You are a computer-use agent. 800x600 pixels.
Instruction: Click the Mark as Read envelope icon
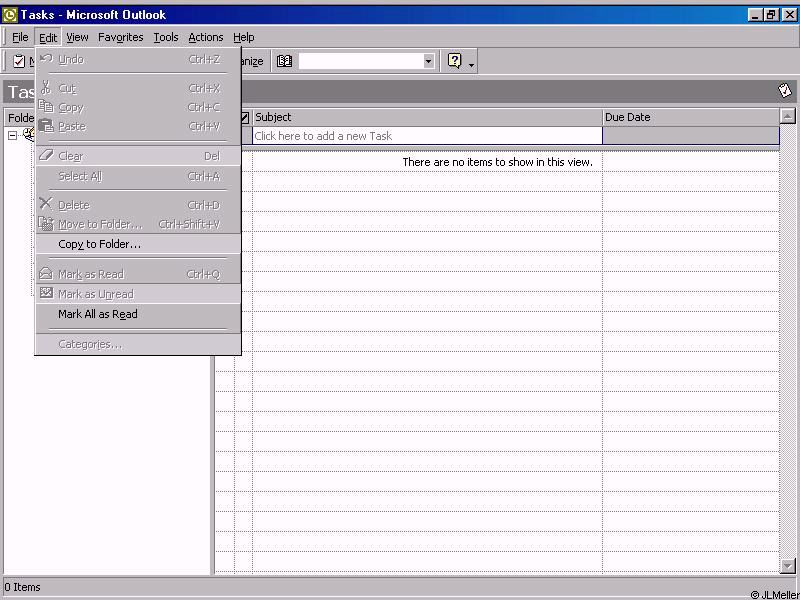(46, 274)
